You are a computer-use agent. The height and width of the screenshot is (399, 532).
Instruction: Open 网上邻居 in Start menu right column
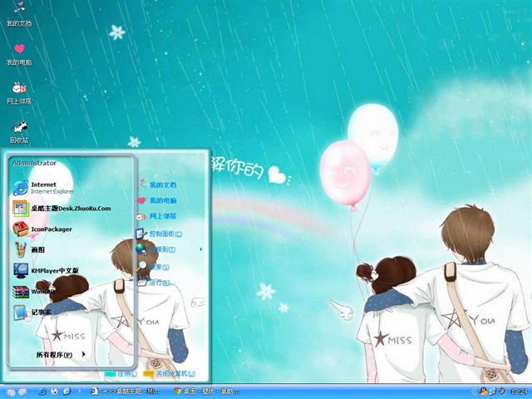tap(157, 216)
